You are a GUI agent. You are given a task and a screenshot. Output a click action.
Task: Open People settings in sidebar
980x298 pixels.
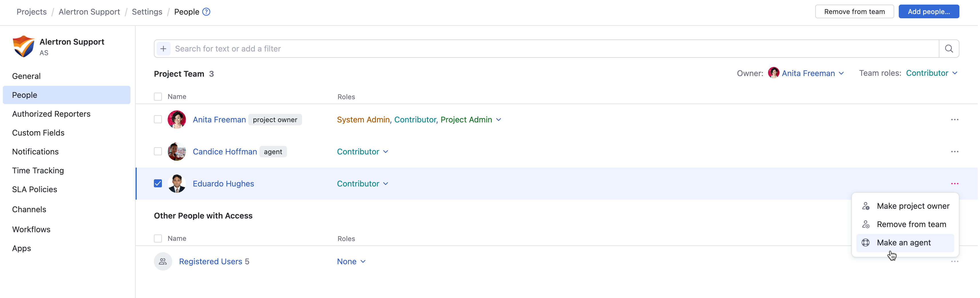coord(67,95)
